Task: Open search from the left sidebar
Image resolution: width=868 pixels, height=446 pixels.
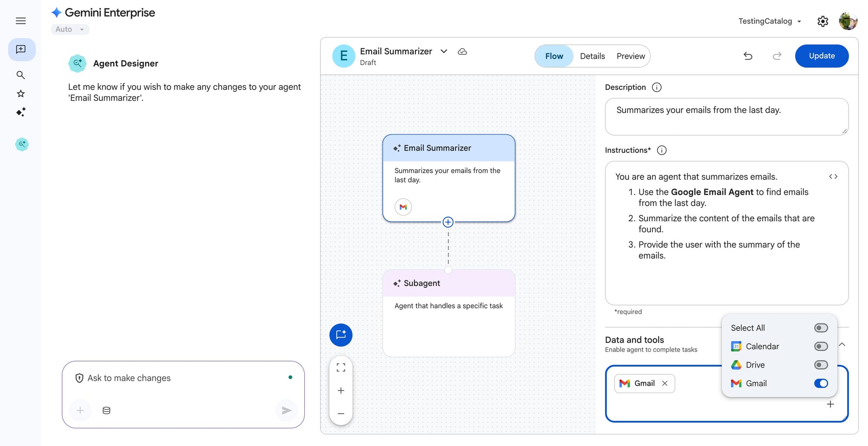Action: pos(20,75)
